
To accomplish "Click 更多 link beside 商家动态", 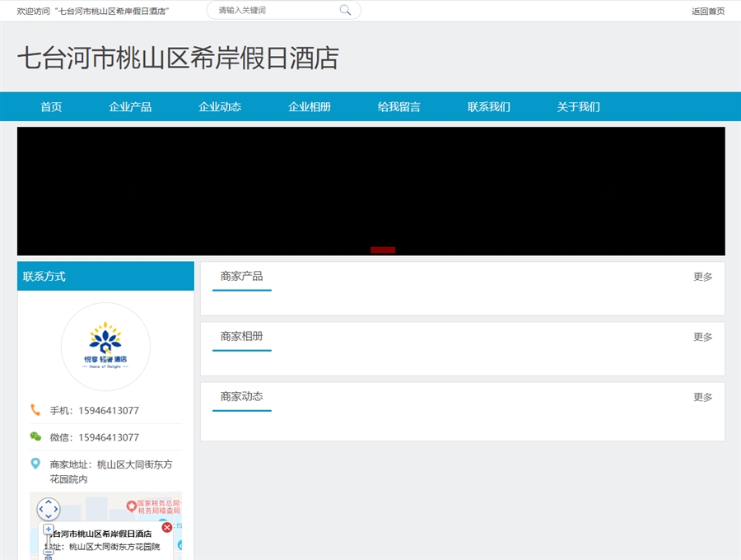I will (702, 397).
